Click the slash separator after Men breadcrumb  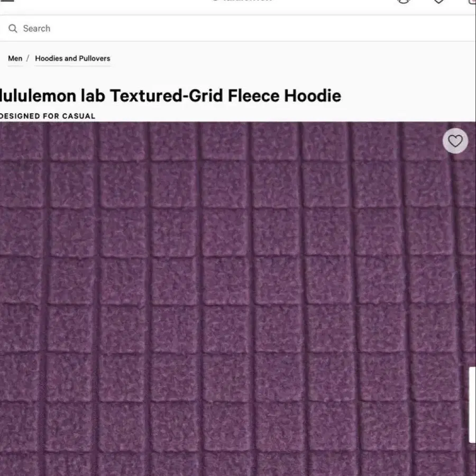click(28, 59)
